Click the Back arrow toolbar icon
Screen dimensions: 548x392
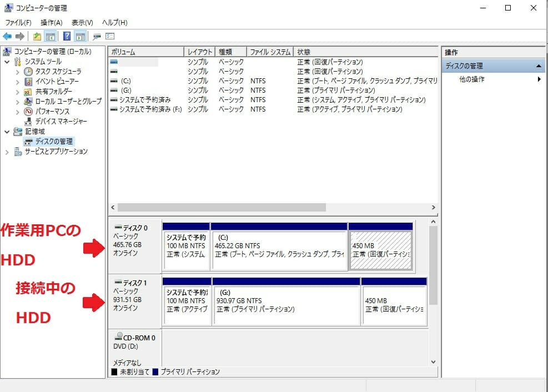click(7, 37)
